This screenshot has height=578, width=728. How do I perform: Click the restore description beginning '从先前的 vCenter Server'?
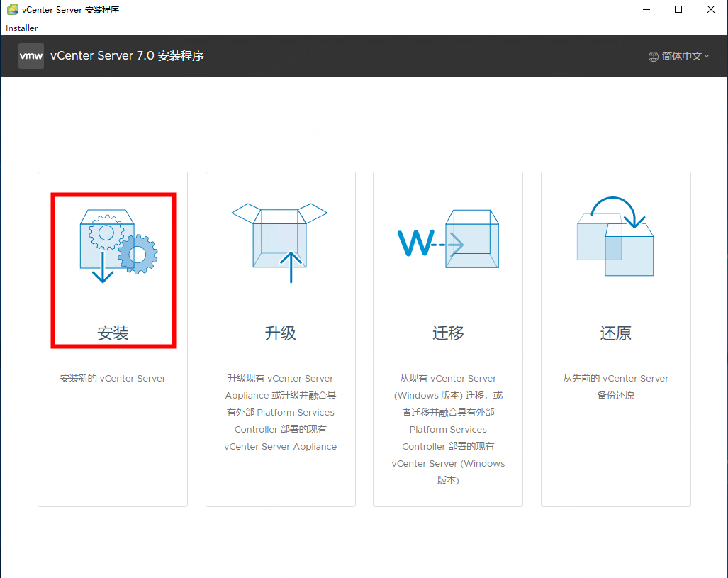[615, 387]
